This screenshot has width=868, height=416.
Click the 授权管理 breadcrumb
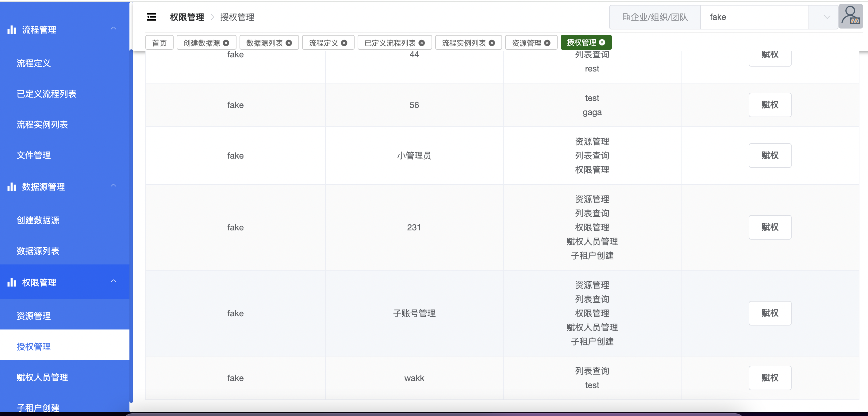click(x=237, y=17)
